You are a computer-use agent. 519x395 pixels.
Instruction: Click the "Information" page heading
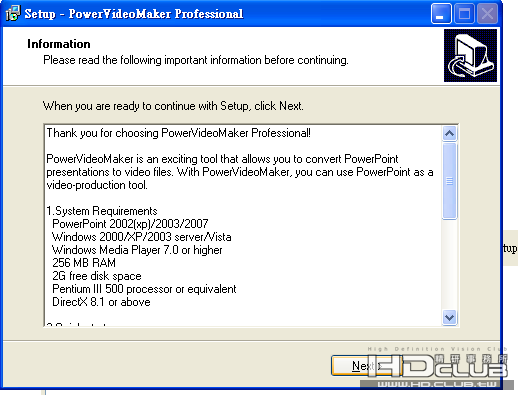pyautogui.click(x=59, y=44)
